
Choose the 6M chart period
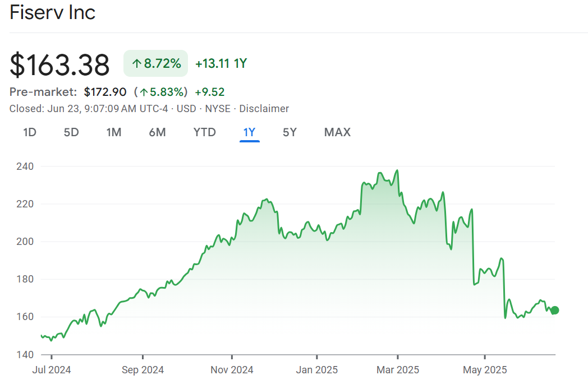point(157,132)
